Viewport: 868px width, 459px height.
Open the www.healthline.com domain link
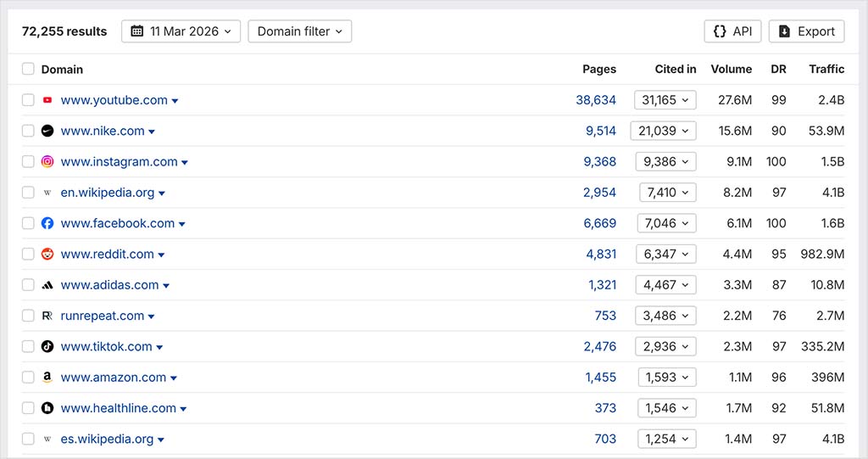tap(119, 408)
